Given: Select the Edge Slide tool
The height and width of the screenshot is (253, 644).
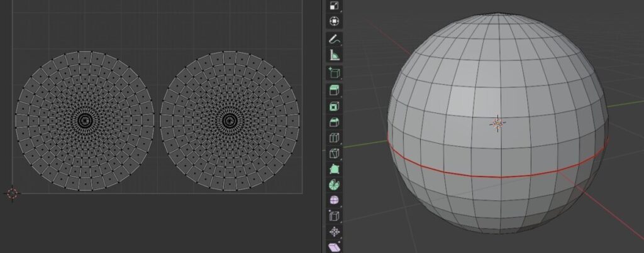Looking at the screenshot, I should pyautogui.click(x=335, y=216).
